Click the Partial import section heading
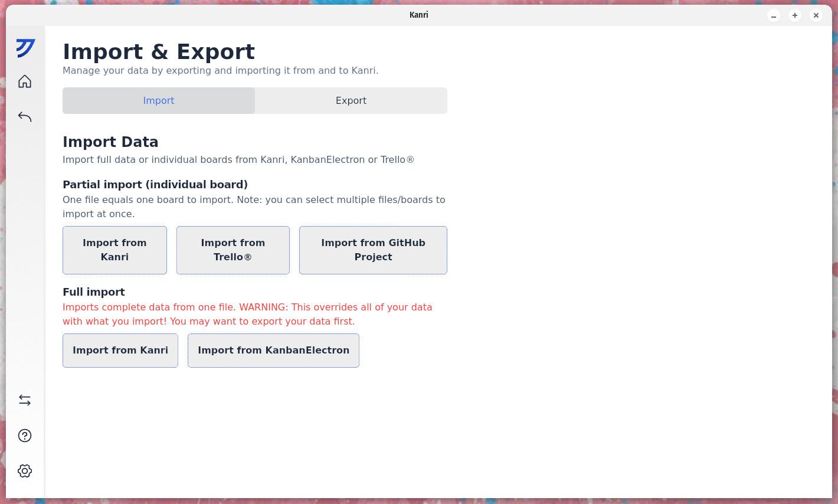Image resolution: width=838 pixels, height=504 pixels. tap(155, 185)
